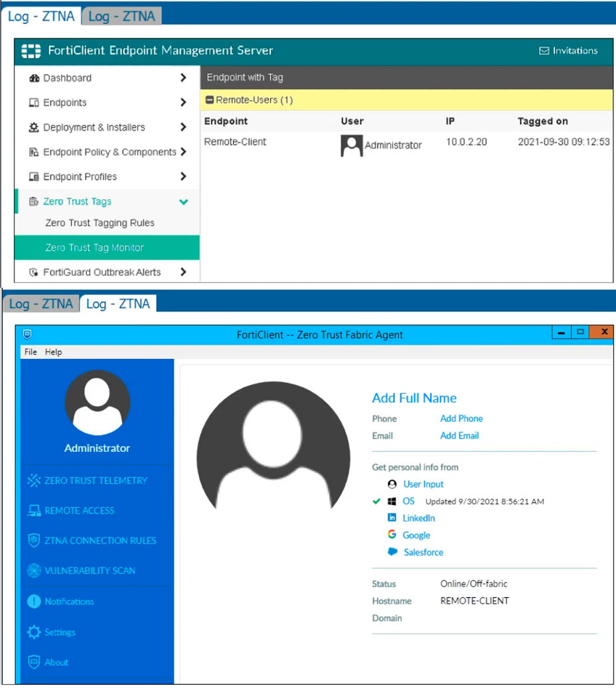Click the Add Email link
The width and height of the screenshot is (616, 688).
point(459,436)
